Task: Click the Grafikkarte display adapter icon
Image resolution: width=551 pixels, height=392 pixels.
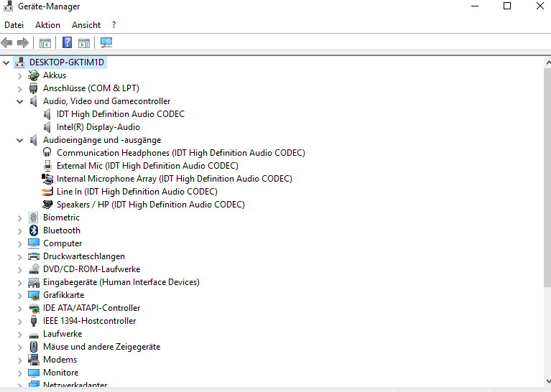Action: pyautogui.click(x=34, y=295)
